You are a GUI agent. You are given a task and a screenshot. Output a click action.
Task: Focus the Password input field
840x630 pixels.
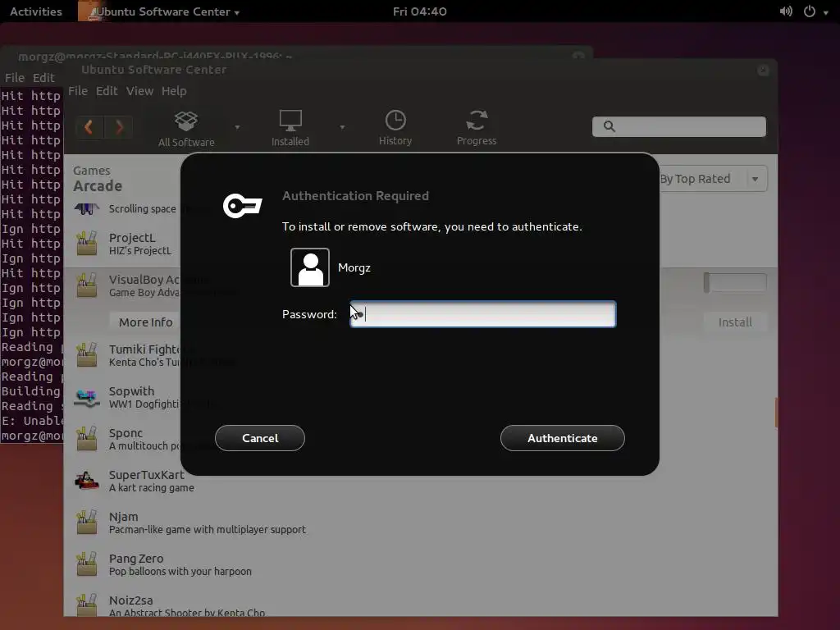coord(482,314)
